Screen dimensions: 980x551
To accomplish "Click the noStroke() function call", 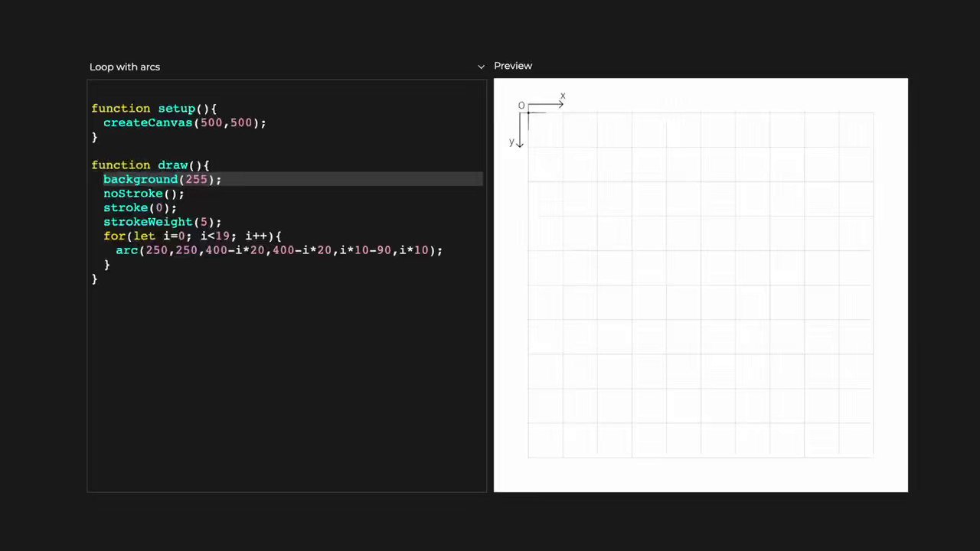I will point(143,193).
